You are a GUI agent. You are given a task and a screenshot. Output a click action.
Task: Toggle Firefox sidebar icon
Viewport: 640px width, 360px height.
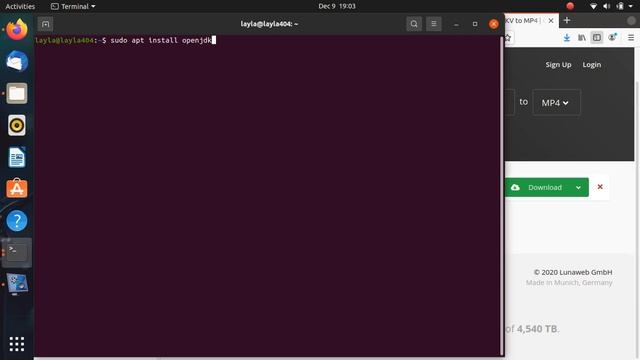click(597, 38)
